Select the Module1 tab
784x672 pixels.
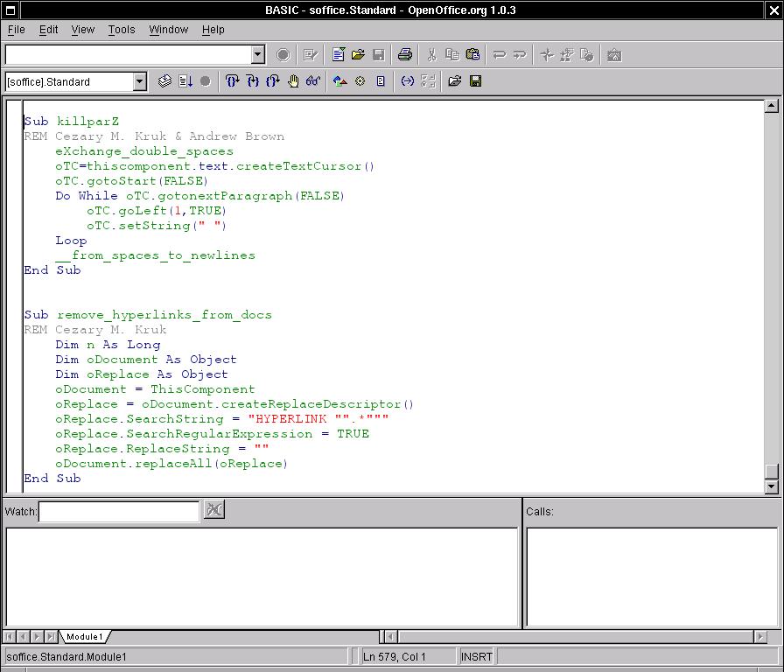(x=85, y=637)
